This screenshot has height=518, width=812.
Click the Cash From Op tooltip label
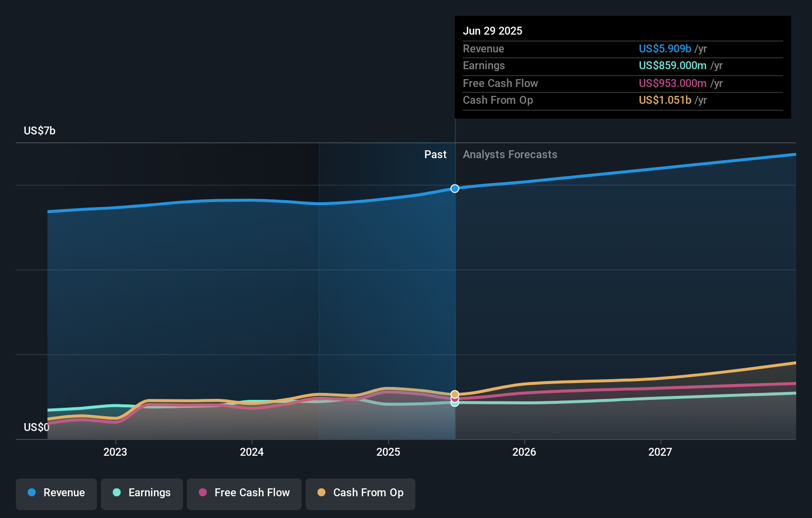pos(498,100)
